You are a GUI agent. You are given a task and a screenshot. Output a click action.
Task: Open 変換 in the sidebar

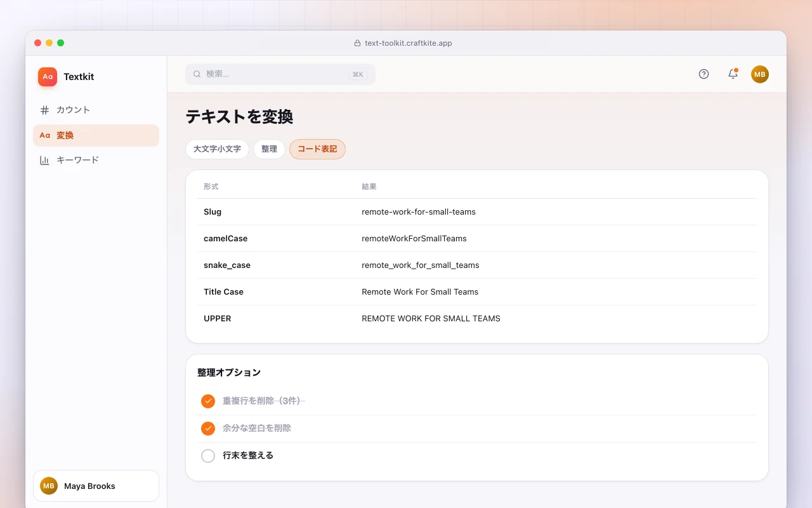[96, 135]
